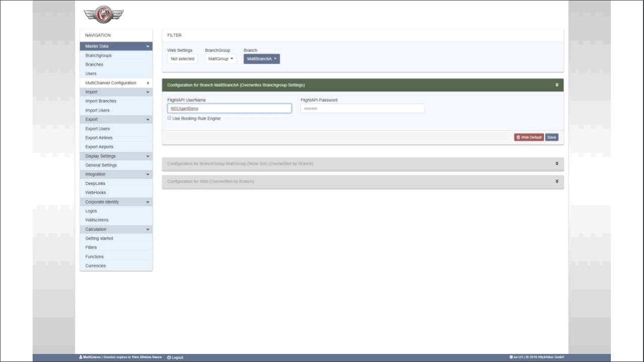The height and width of the screenshot is (362, 644).
Task: Click the Corporate Identity chevron icon
Action: 148,202
